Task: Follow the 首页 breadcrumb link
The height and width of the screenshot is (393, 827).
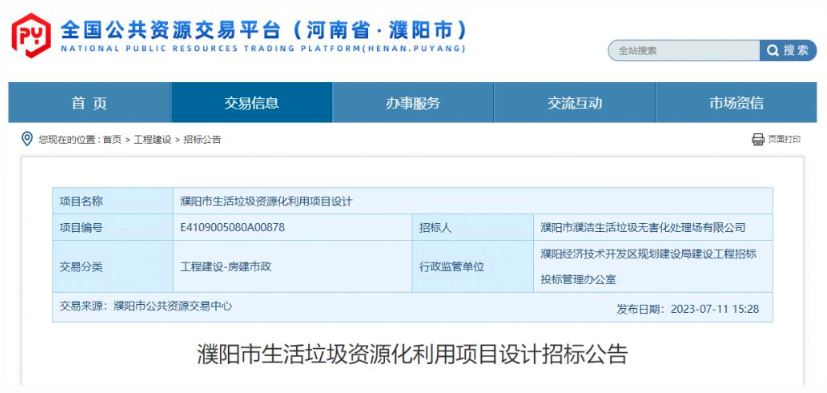Action: pyautogui.click(x=112, y=140)
